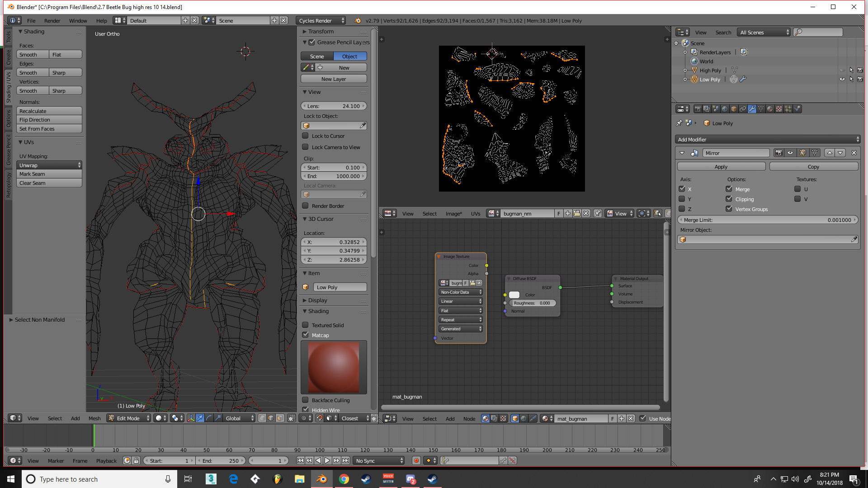Screen dimensions: 868x488
Task: Open the Texture properties tab (checker icon)
Action: tap(779, 109)
